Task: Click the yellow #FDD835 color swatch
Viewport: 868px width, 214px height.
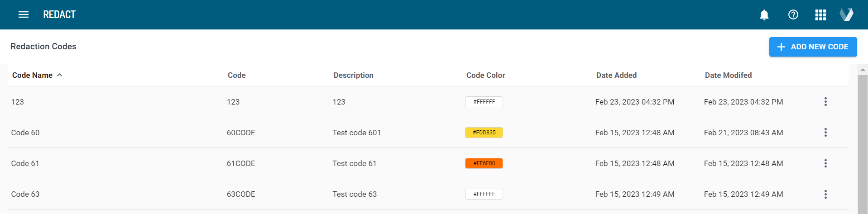Action: (x=484, y=133)
